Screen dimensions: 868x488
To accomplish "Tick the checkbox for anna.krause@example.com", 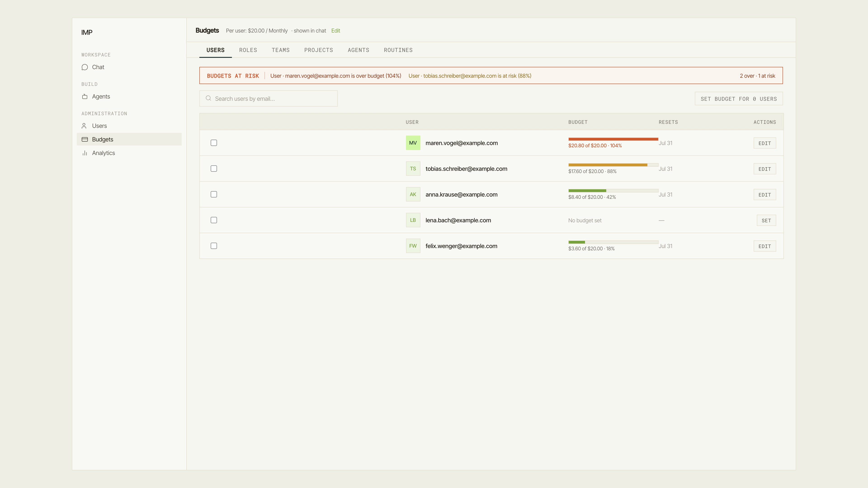I will (214, 194).
